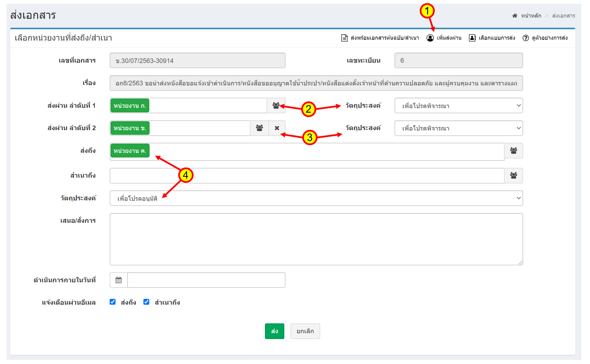Open unit picker icon for ส่งถึง
The height and width of the screenshot is (364, 590).
(513, 151)
